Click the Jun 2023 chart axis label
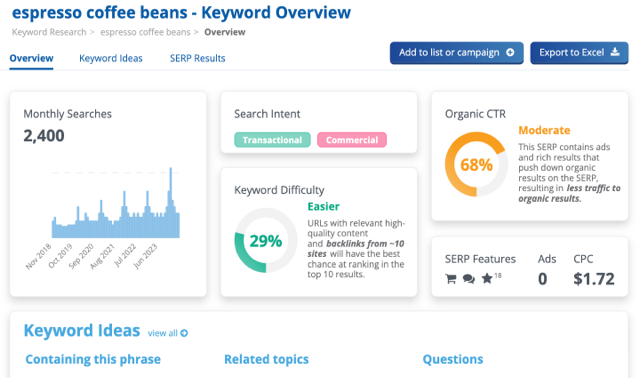The width and height of the screenshot is (640, 378). point(145,256)
